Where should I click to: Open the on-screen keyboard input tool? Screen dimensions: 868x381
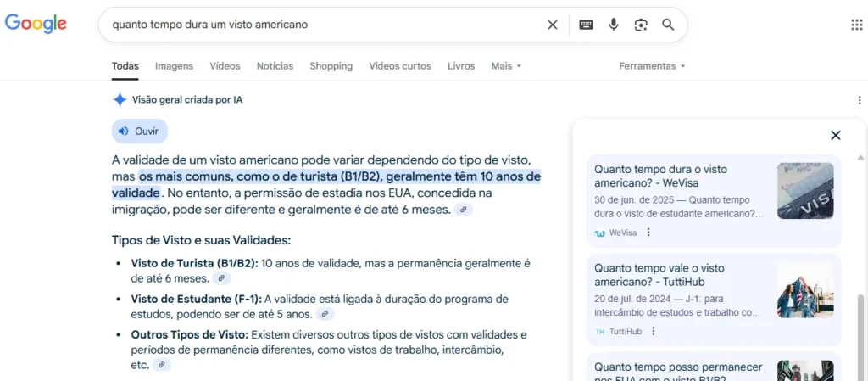(587, 25)
